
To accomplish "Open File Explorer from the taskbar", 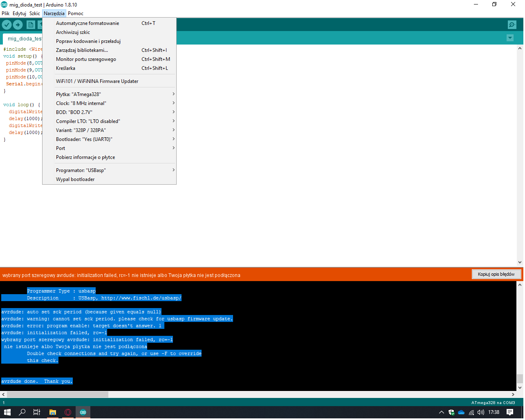I will (52, 413).
